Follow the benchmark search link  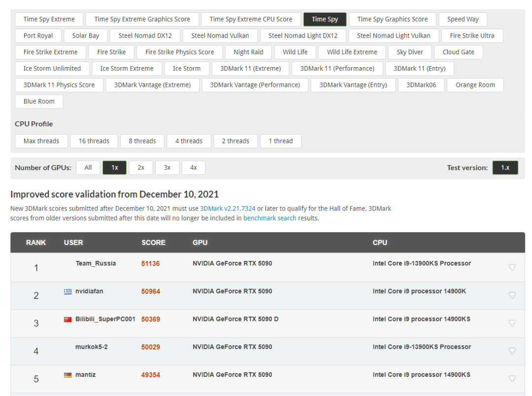click(x=270, y=218)
